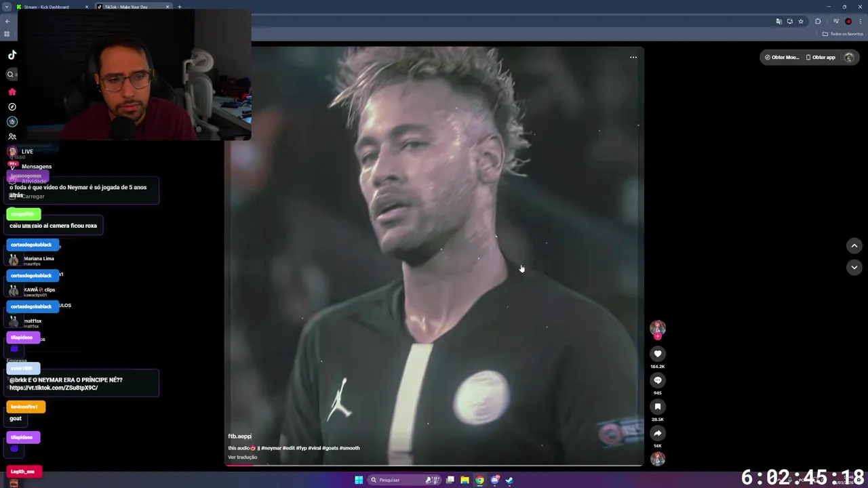Open the ftb.aepp creator username
Image resolution: width=868 pixels, height=488 pixels.
point(239,436)
